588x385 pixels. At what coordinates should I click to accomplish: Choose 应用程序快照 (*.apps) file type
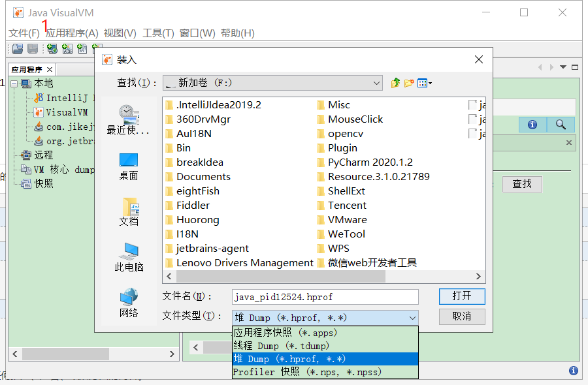click(x=325, y=333)
